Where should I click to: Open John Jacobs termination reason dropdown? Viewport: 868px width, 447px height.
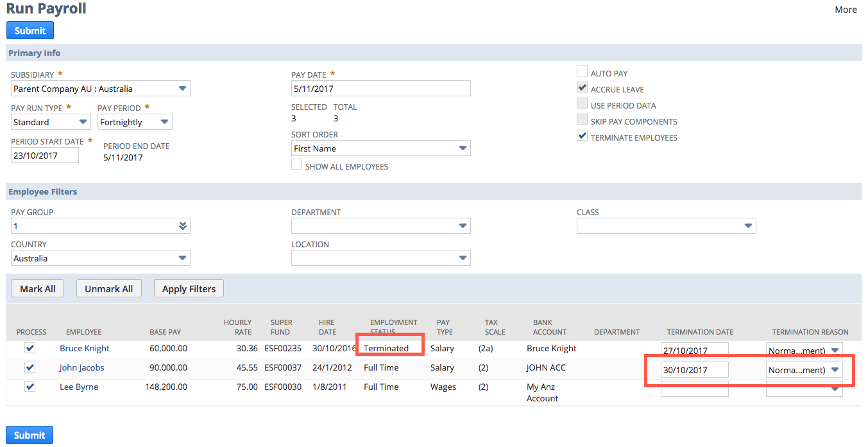[x=835, y=369]
